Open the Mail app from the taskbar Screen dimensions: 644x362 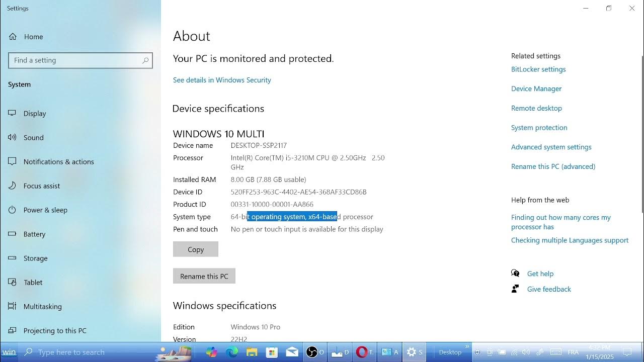coord(292,352)
